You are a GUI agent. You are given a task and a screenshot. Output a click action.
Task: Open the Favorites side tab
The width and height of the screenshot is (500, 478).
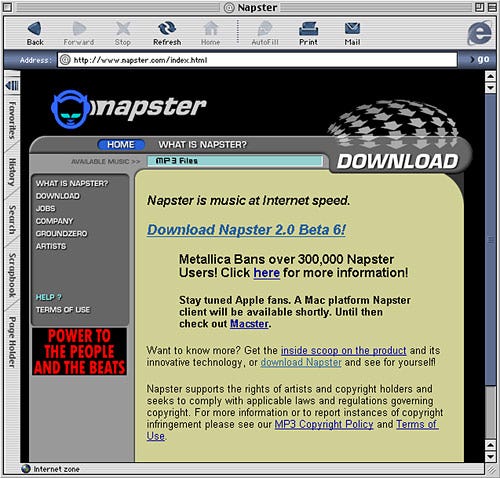coord(12,120)
